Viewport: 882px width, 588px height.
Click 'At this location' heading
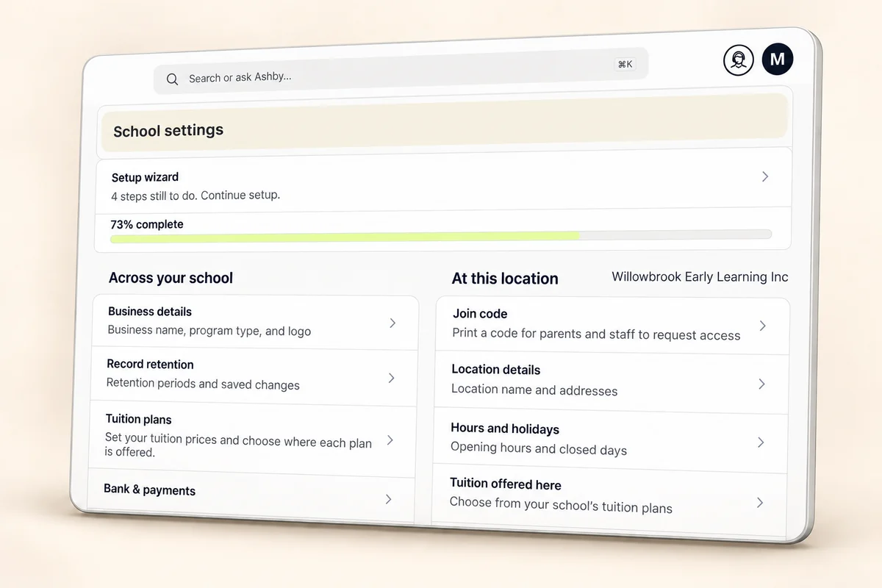[x=505, y=279]
